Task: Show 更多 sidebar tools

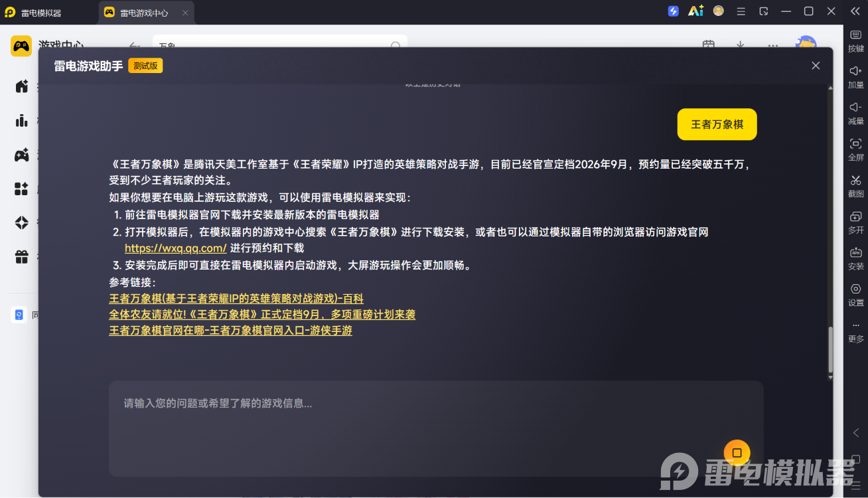Action: 856,332
